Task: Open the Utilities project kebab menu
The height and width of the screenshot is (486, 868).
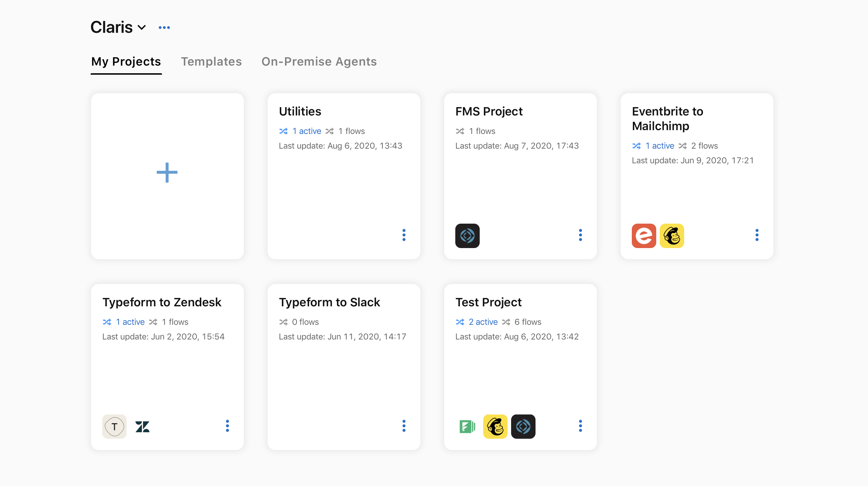Action: pyautogui.click(x=404, y=235)
